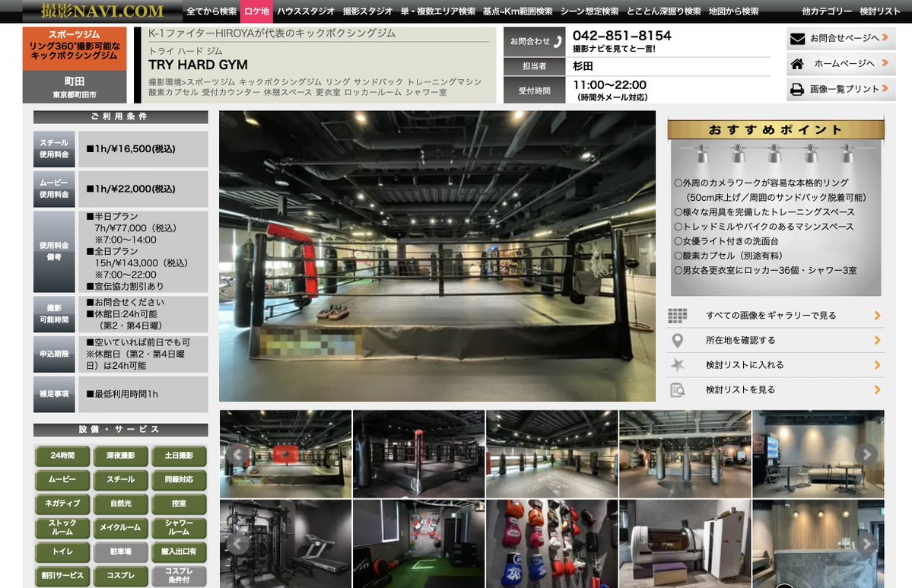Click the grayed 駐車場 facility tag
Image resolution: width=912 pixels, height=588 pixels.
(x=120, y=551)
